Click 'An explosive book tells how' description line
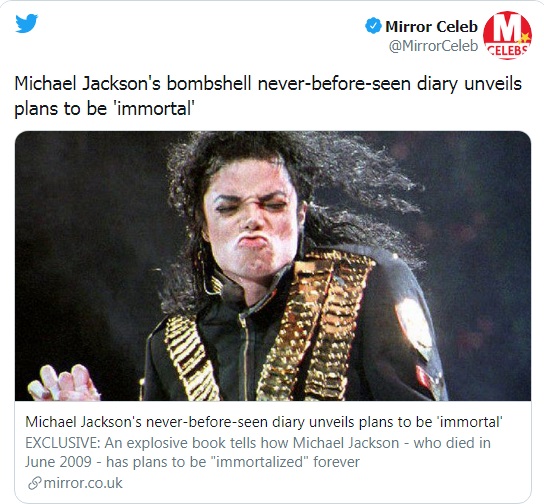 [x=197, y=443]
